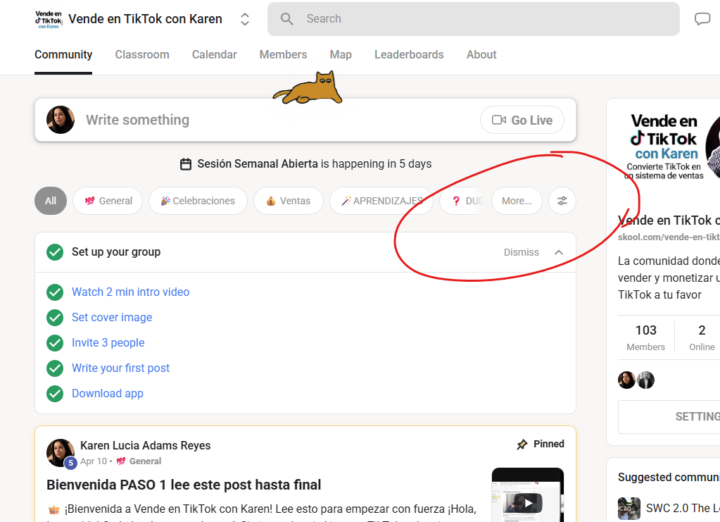Open the group SETTINGS button
720x522 pixels.
pyautogui.click(x=669, y=416)
